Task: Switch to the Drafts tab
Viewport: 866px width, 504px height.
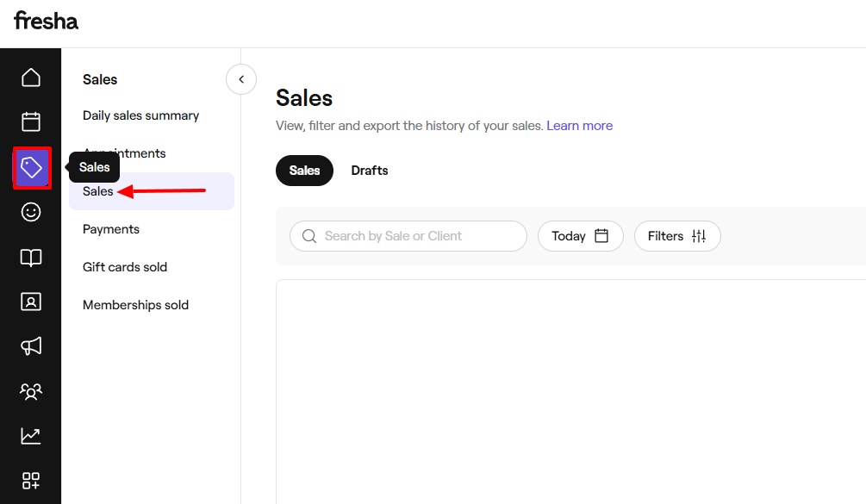Action: 369,170
